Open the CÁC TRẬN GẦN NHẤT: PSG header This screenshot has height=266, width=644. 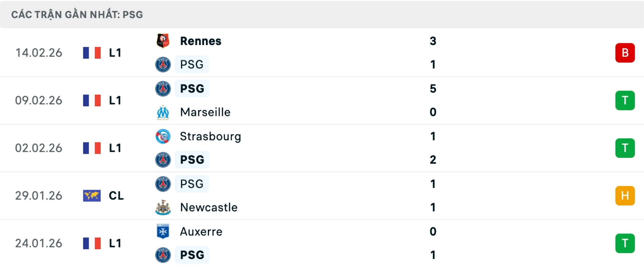coord(77,14)
